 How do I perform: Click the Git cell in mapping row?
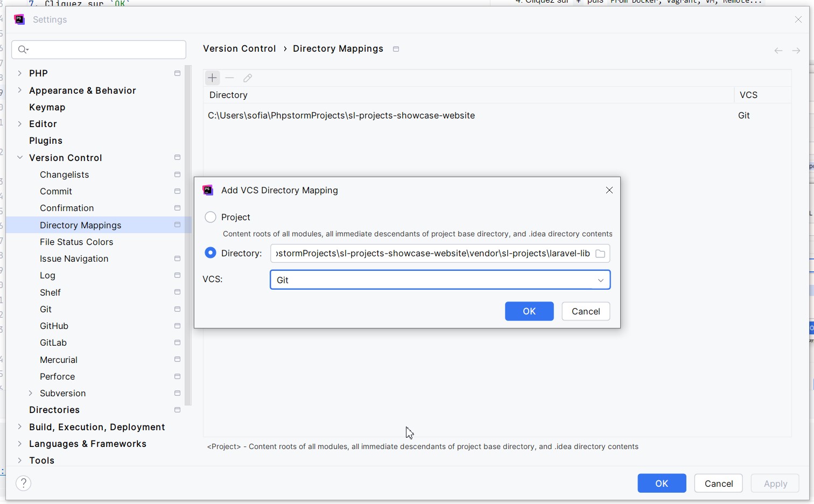744,115
